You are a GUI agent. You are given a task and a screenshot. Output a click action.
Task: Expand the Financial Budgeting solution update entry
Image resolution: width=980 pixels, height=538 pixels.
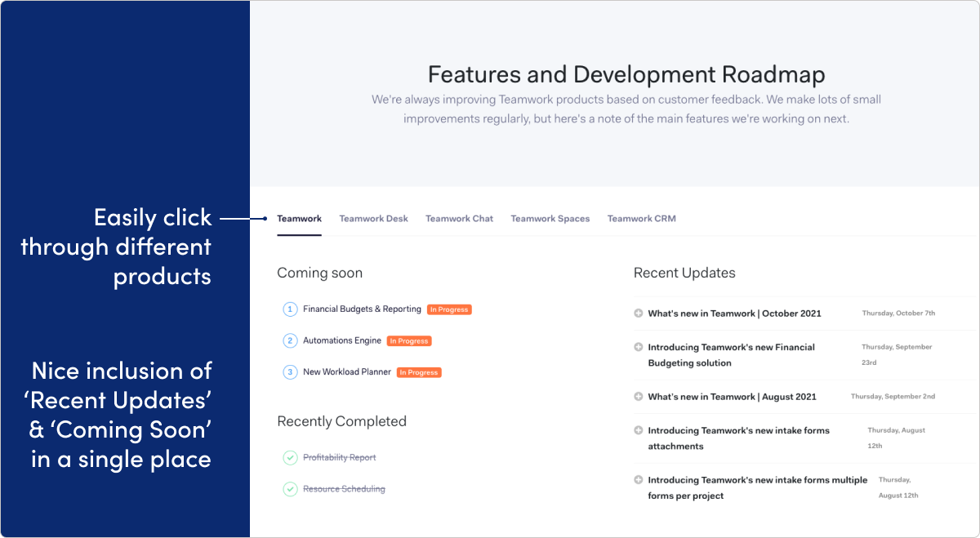(x=638, y=347)
